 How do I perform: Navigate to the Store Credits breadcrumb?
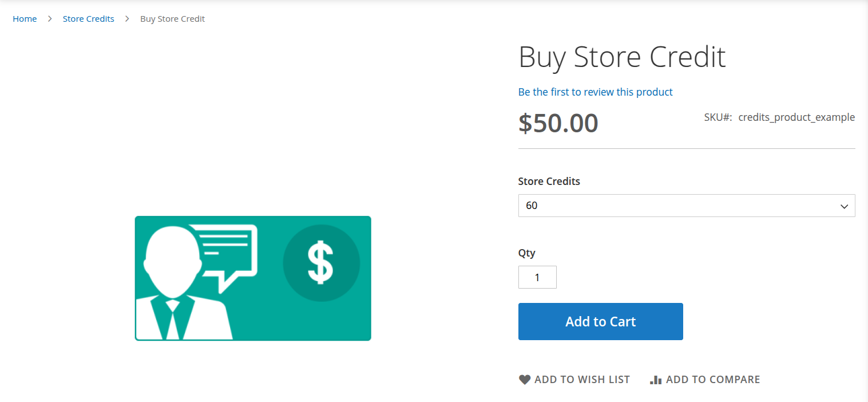click(88, 18)
